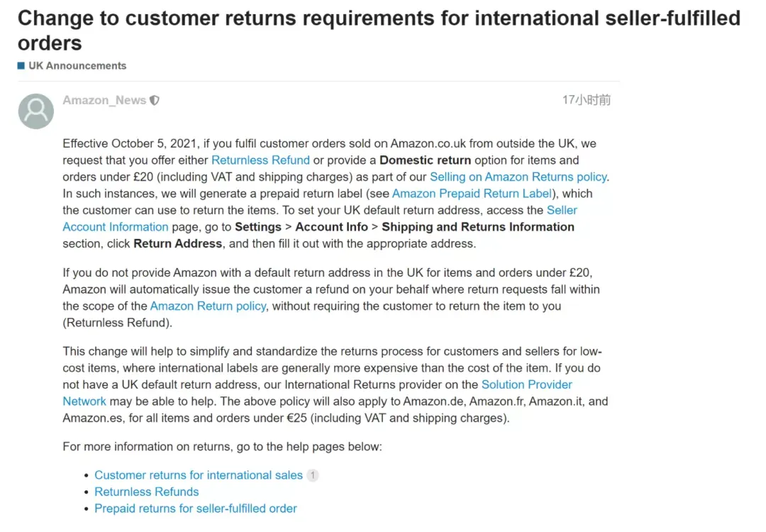Open Selling on Amazon Returns policy link
This screenshot has width=766, height=532.
click(x=518, y=177)
